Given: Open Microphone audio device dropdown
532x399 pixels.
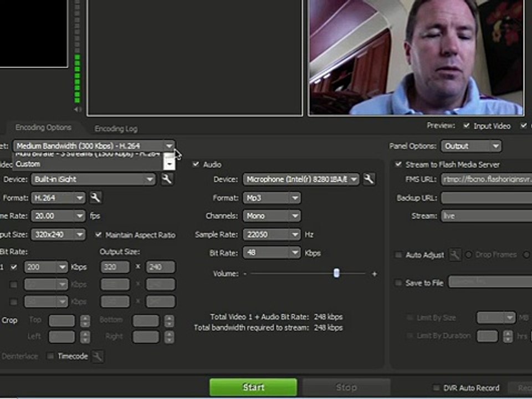Looking at the screenshot, I should pyautogui.click(x=301, y=179).
